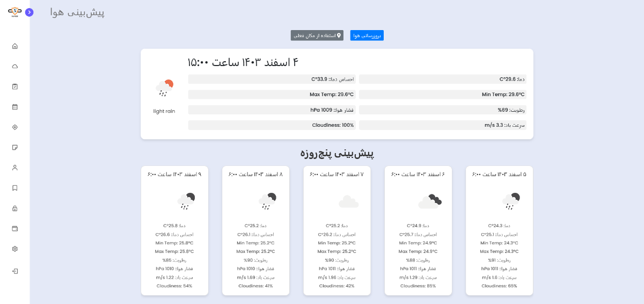Click the rain icon on the 5 اسفند card
Viewport: 644px width, 304px height.
(x=510, y=201)
